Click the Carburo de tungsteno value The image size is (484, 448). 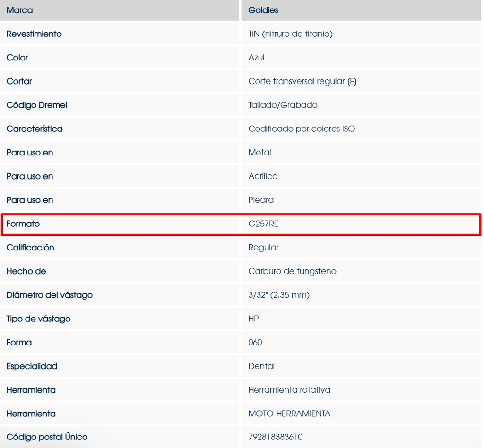[292, 271]
